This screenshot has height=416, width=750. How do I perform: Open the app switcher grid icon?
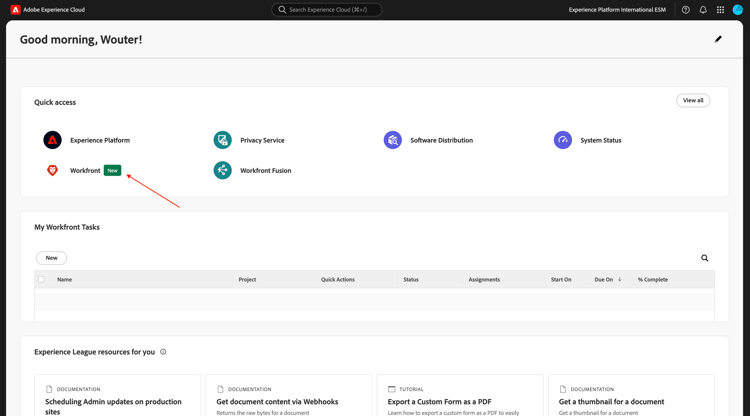720,10
